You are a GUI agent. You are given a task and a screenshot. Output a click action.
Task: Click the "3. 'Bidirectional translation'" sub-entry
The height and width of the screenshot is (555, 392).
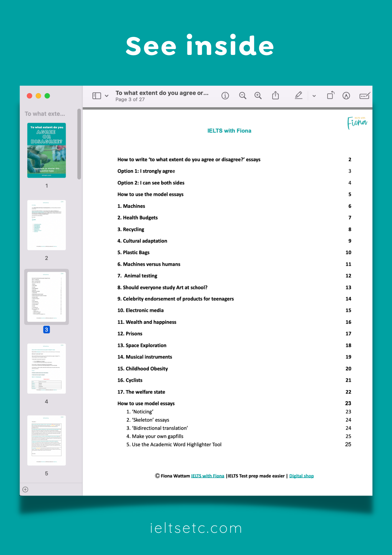pyautogui.click(x=157, y=428)
